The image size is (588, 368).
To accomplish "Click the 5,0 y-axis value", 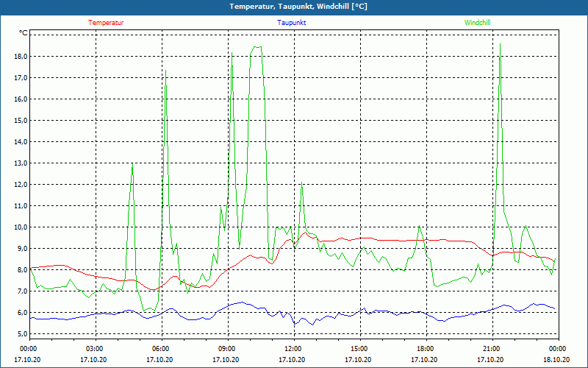I will (x=23, y=334).
